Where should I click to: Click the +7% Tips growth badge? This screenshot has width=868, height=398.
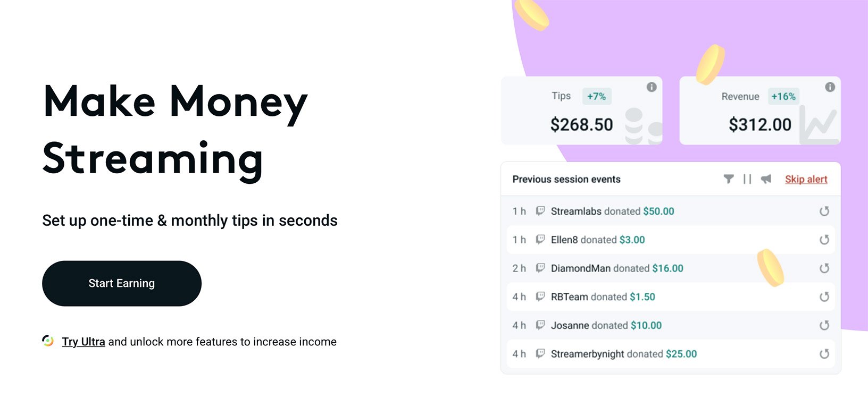596,96
